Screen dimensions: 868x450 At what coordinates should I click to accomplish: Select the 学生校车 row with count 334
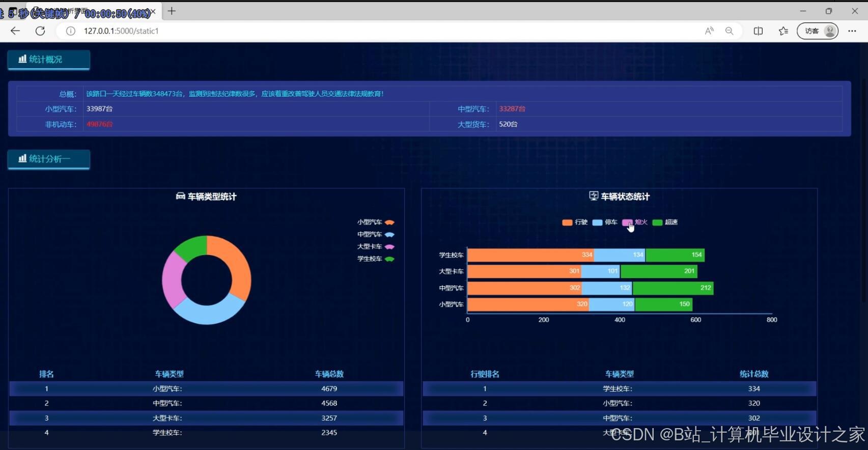pos(620,389)
